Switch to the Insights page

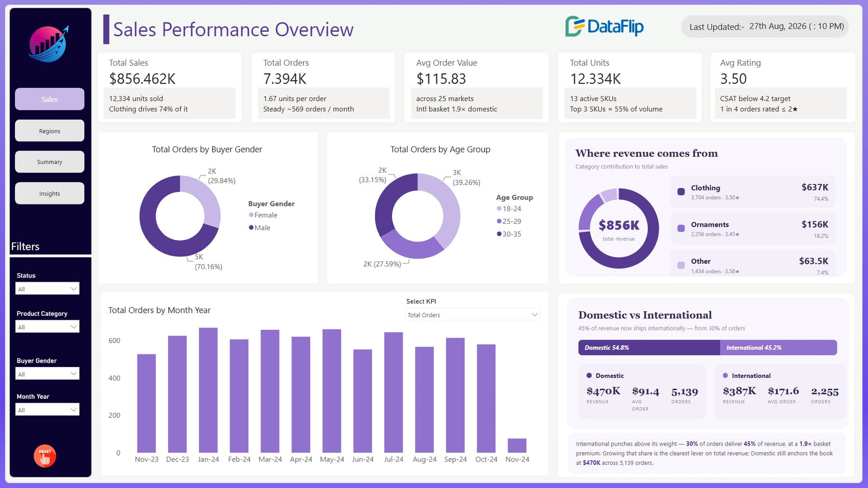pos(50,193)
